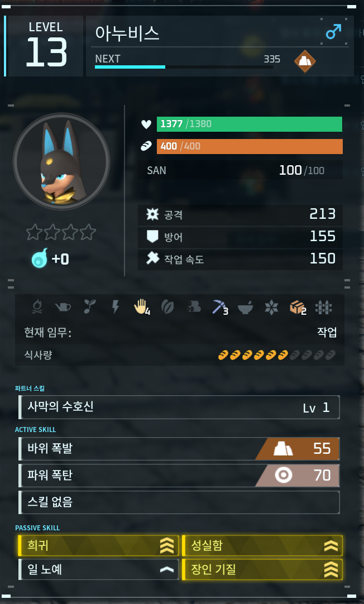Image resolution: width=364 pixels, height=604 pixels.
Task: Click the empty 스킬 없음 skill slot
Action: pos(179,502)
